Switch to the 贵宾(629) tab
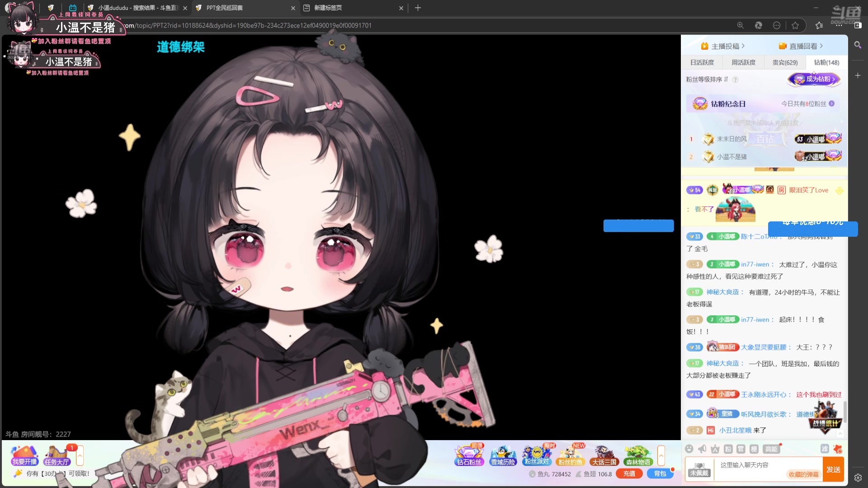The width and height of the screenshot is (868, 488). 785,62
